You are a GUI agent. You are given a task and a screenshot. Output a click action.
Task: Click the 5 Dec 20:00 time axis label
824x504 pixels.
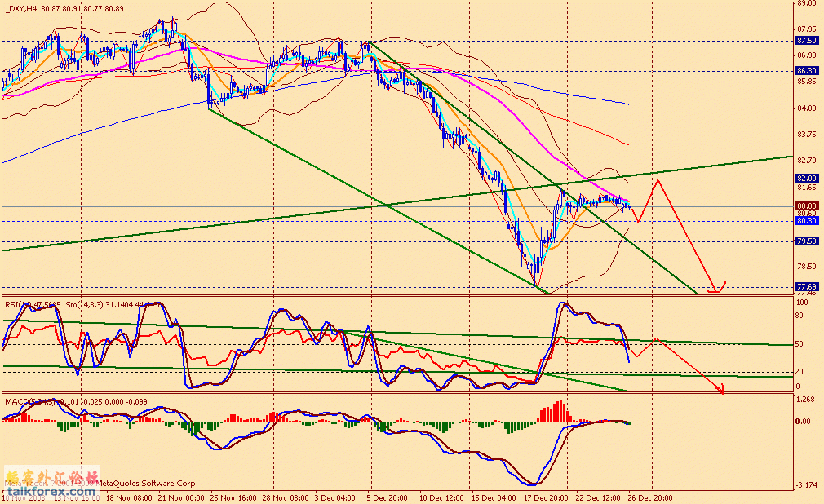pos(388,497)
